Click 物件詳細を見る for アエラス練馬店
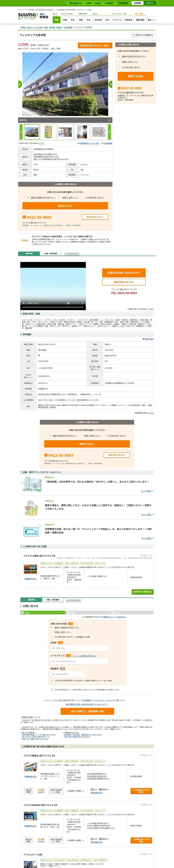The image size is (174, 868). [96, 792]
